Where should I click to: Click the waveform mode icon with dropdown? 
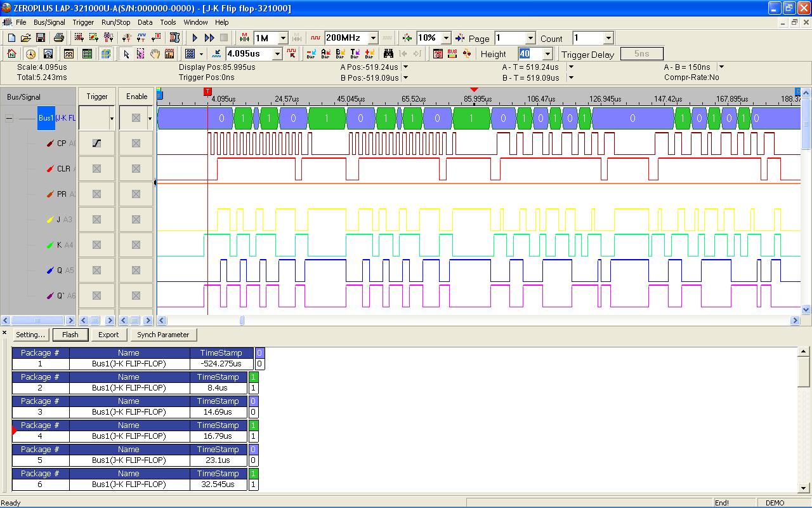190,54
